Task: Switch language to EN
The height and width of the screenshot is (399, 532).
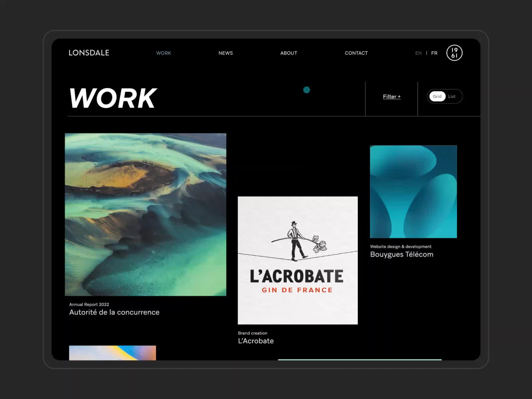Action: point(418,53)
